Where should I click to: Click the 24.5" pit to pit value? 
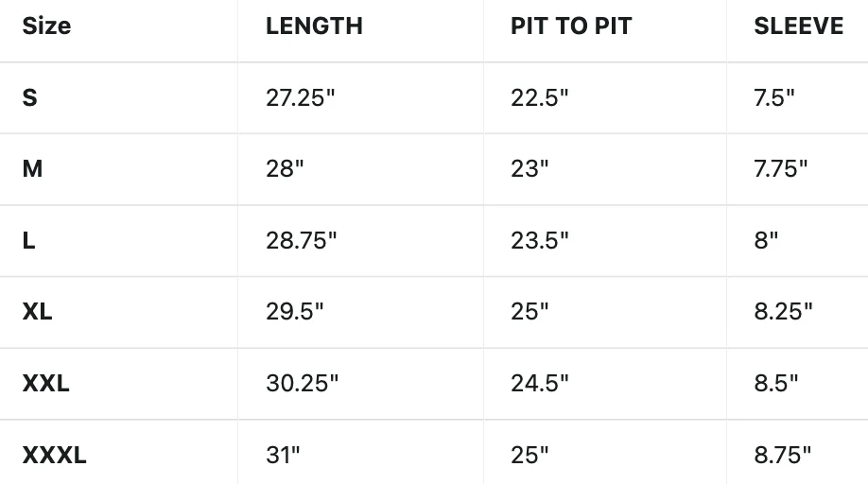(x=539, y=384)
